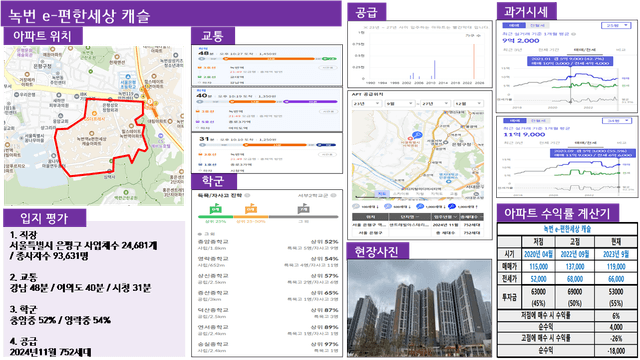Click the orange flag icon in 학군 panel
This screenshot has width=640, height=360.
251,210
